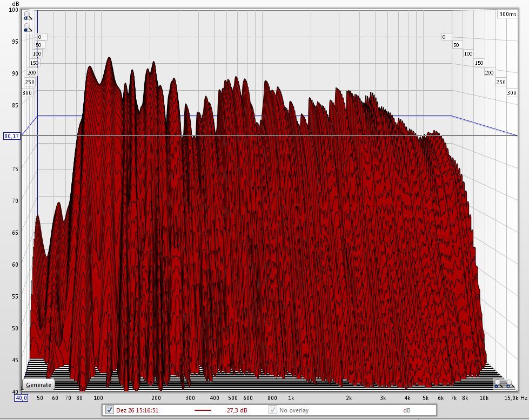Click the Dez 26 15:16:51 measurement label
This screenshot has width=529, height=420.
pos(137,410)
